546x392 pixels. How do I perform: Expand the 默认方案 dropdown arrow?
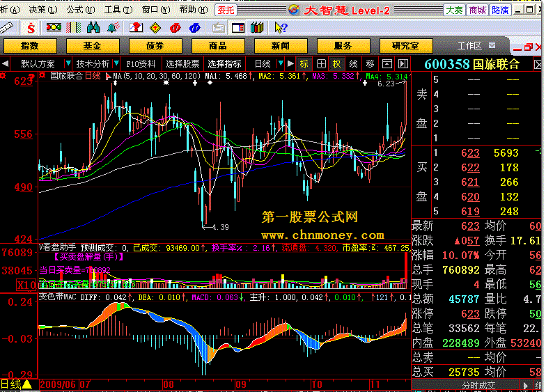point(68,63)
